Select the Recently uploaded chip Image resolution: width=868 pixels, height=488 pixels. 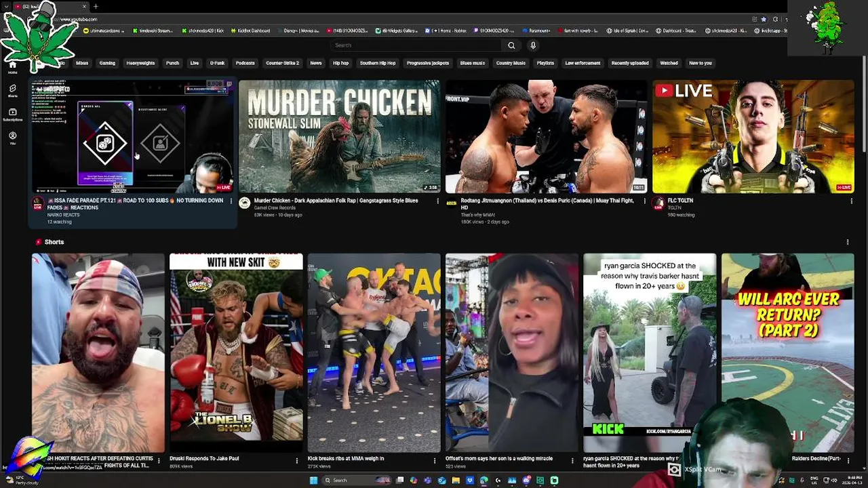tap(630, 63)
